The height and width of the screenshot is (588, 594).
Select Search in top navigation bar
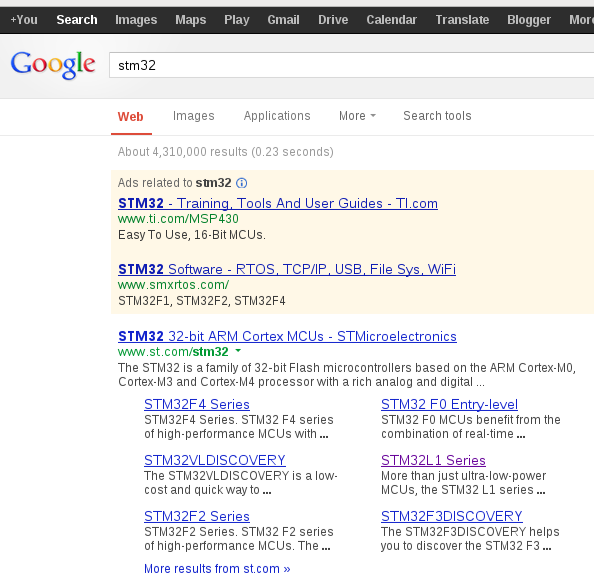click(77, 20)
